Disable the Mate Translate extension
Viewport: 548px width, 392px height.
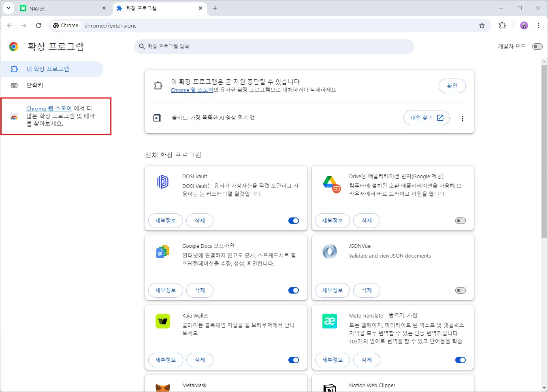coord(461,360)
